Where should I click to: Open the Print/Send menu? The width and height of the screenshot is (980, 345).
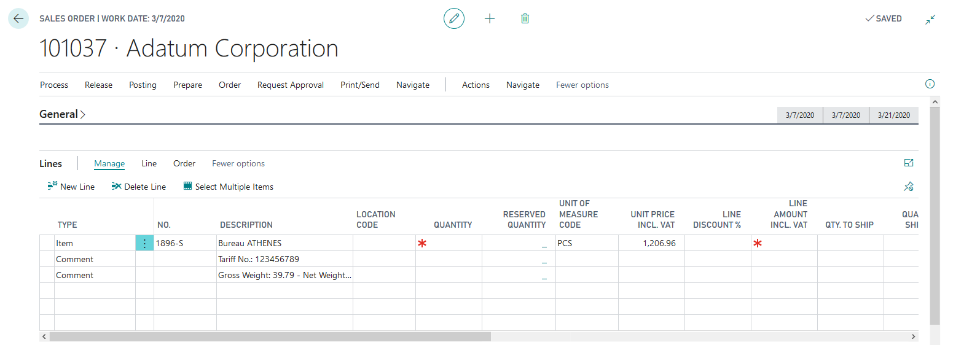coord(360,85)
